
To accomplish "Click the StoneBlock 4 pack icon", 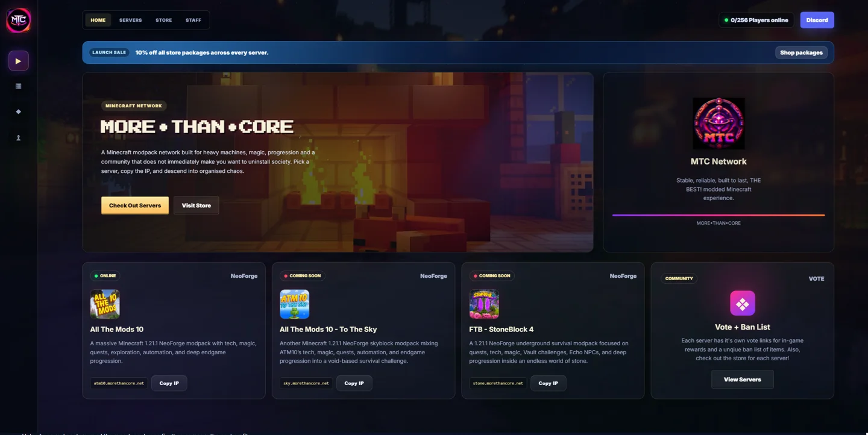I will tap(484, 304).
